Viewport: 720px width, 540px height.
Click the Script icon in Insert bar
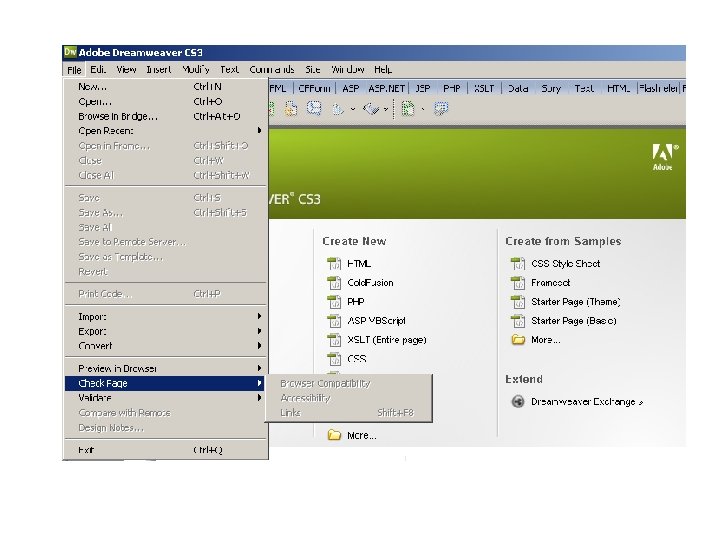[x=371, y=109]
